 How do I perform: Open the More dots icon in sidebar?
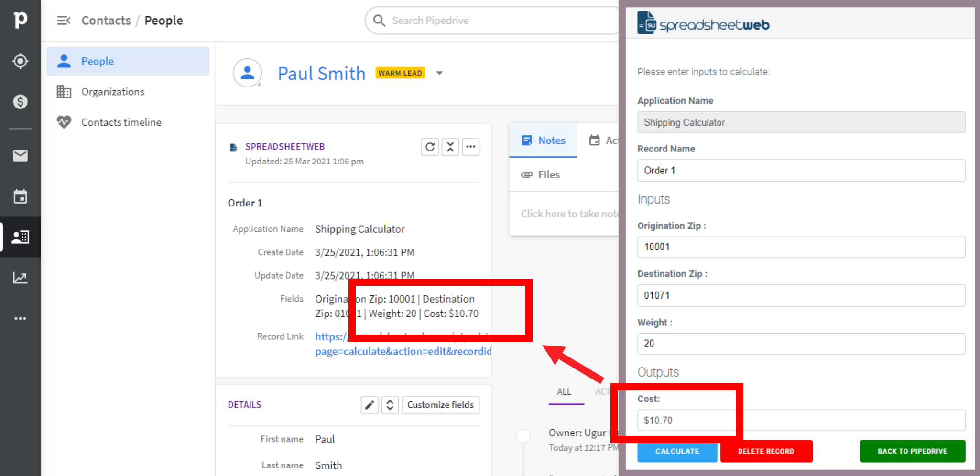click(x=20, y=318)
